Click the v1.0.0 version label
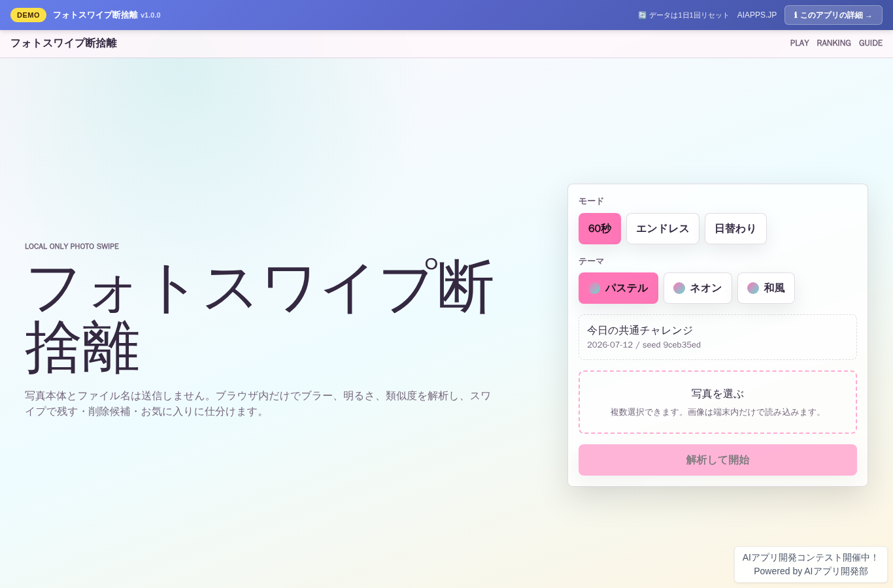This screenshot has height=588, width=893. [x=150, y=15]
